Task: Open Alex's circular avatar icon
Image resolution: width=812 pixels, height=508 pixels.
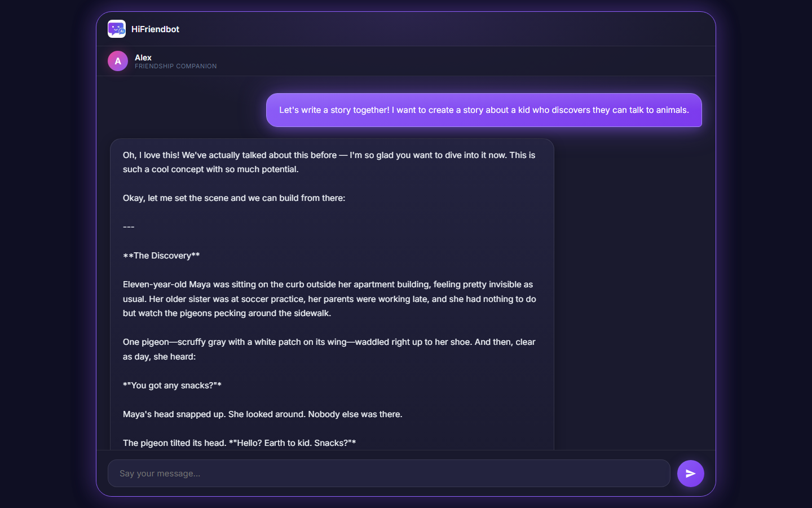Action: [x=118, y=61]
